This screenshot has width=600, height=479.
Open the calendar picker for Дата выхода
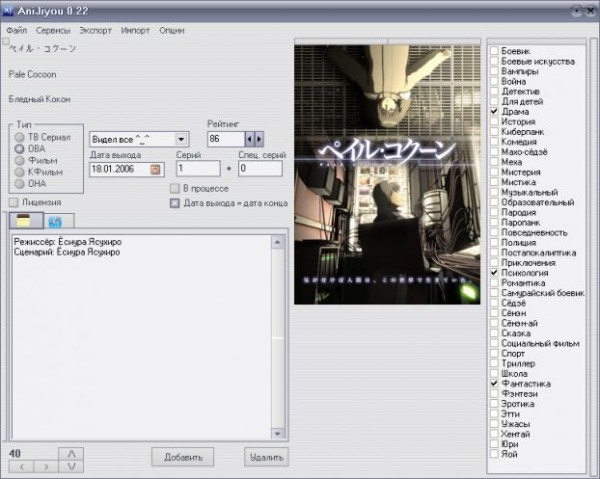click(x=155, y=169)
